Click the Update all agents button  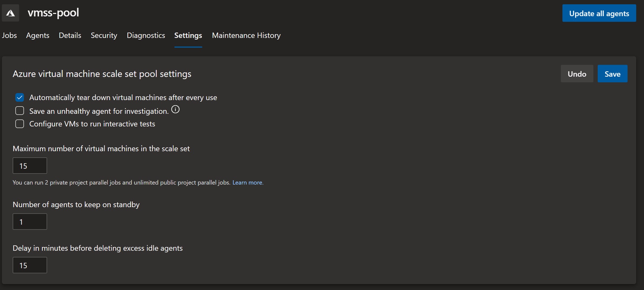click(x=599, y=13)
